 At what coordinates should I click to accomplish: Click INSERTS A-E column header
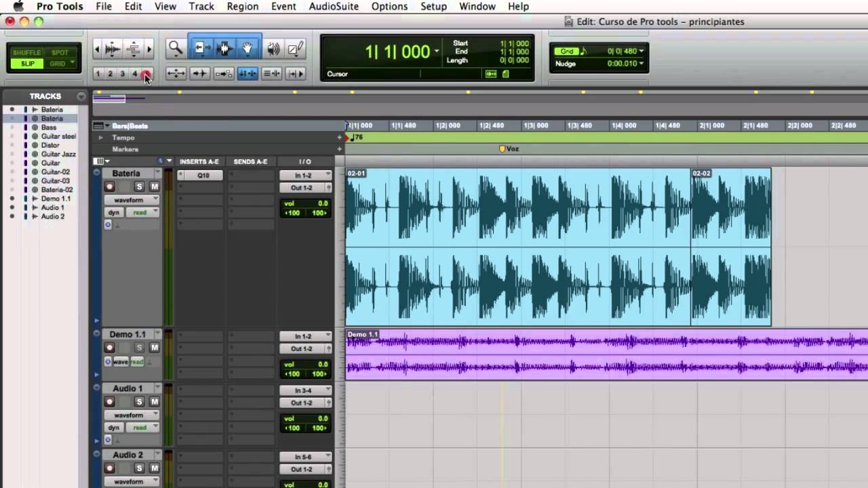click(199, 162)
